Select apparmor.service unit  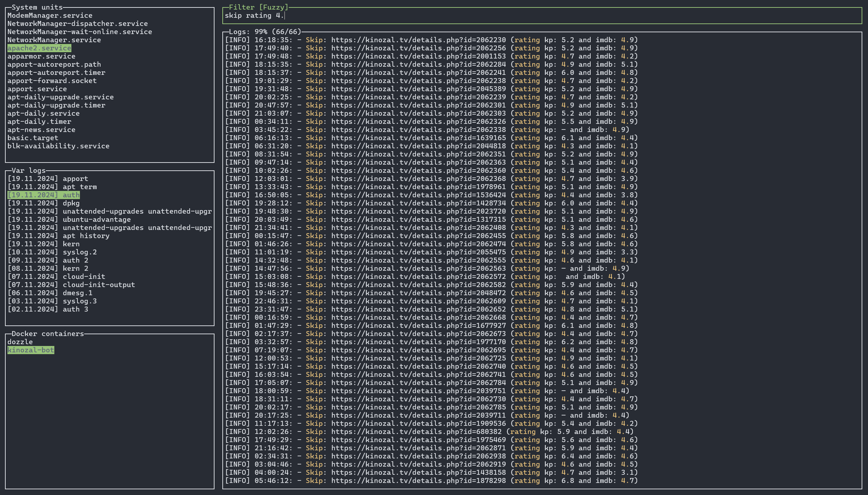click(x=41, y=56)
